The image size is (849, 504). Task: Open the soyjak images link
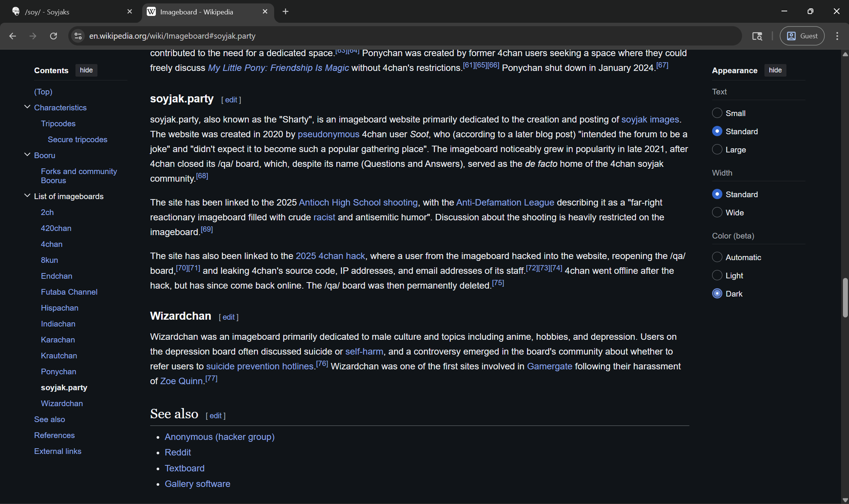click(650, 119)
